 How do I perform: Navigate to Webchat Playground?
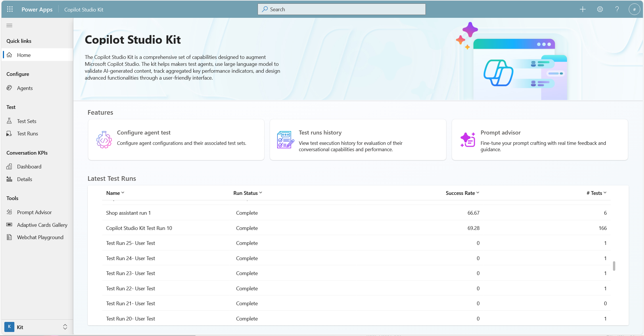(40, 237)
